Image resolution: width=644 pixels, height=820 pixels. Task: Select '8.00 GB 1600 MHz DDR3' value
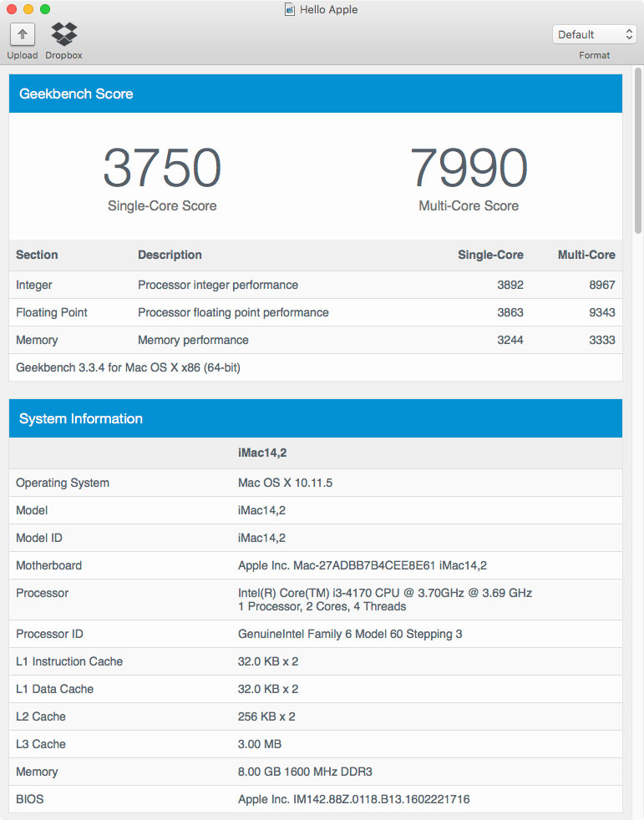click(305, 772)
